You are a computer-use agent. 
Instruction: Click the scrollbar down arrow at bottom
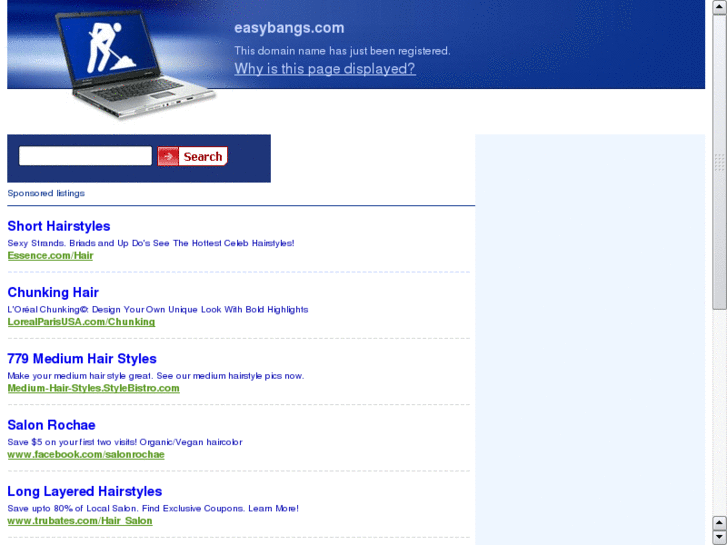(x=719, y=537)
